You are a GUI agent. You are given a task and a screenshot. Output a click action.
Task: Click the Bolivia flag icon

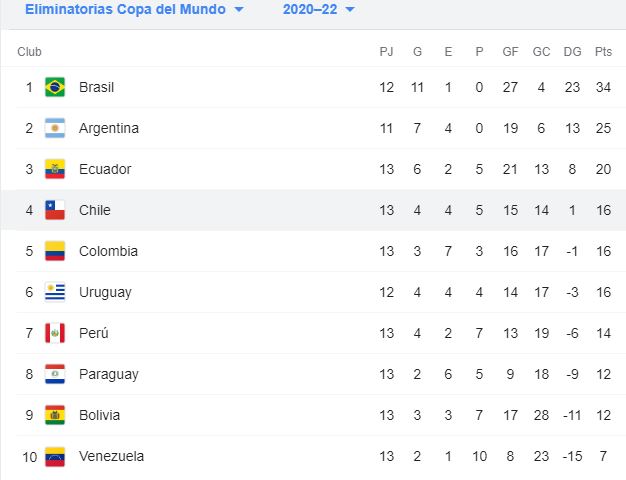tap(55, 415)
